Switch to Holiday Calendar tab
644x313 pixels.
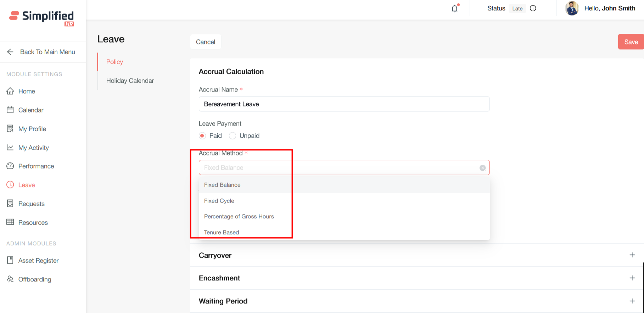(x=130, y=81)
